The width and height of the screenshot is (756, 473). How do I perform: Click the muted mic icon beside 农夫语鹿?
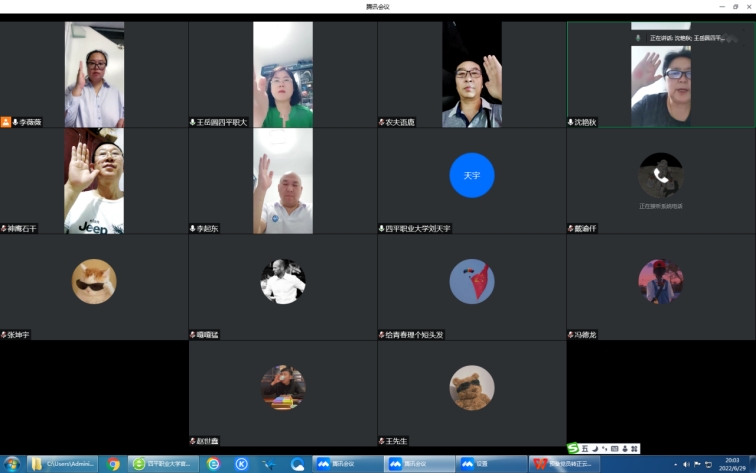tap(381, 122)
